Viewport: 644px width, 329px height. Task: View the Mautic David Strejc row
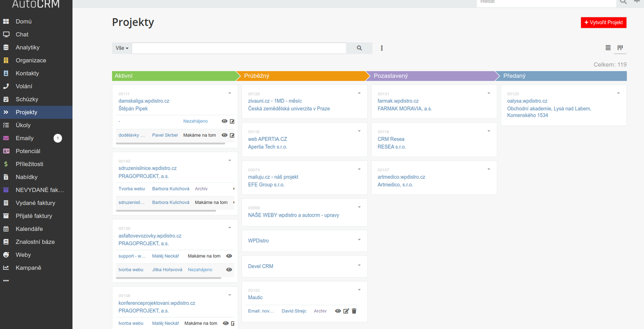coord(338,311)
